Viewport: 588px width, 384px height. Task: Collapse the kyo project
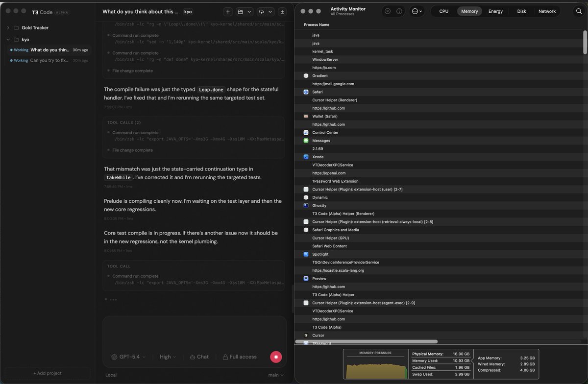tap(8, 39)
